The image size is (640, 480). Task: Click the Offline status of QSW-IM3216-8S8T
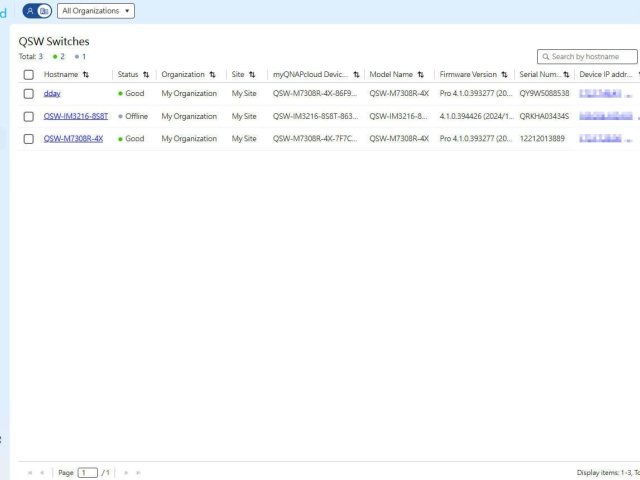click(133, 116)
